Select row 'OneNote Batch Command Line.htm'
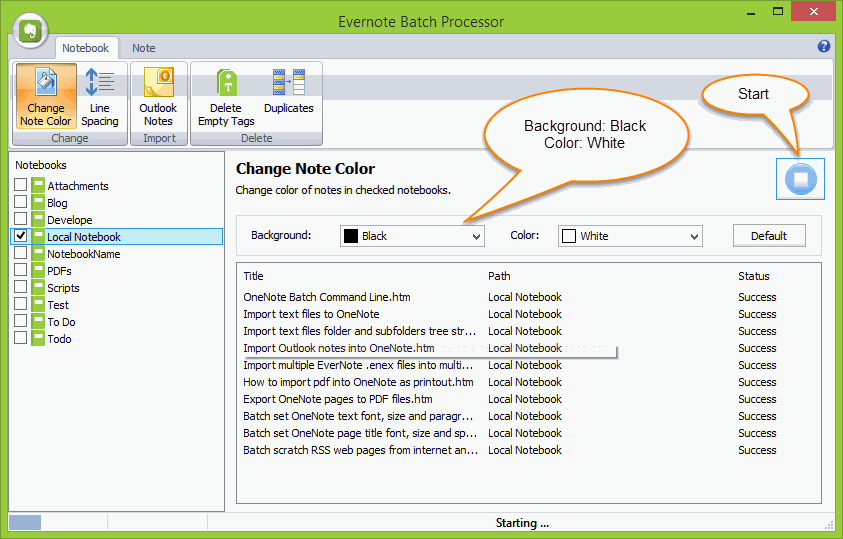Viewport: 843px width, 539px height. click(x=528, y=297)
